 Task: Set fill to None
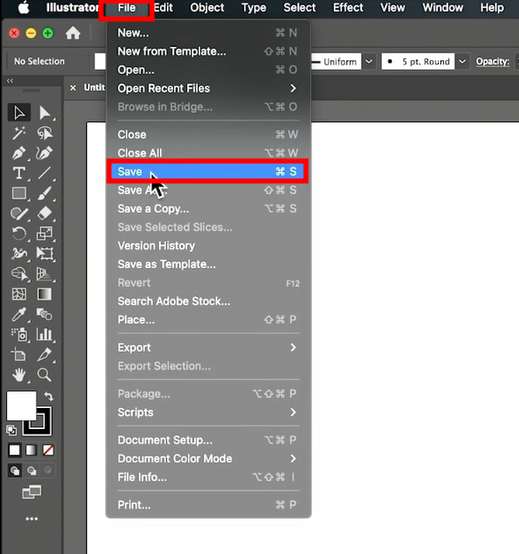click(48, 450)
